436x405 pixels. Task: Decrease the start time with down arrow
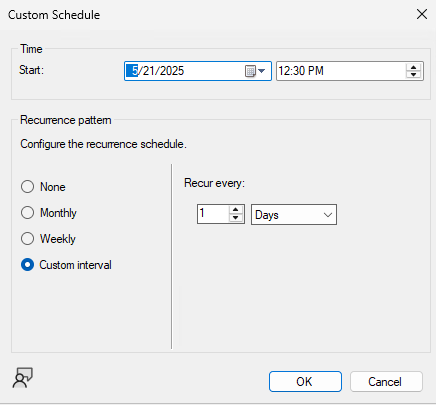point(414,75)
